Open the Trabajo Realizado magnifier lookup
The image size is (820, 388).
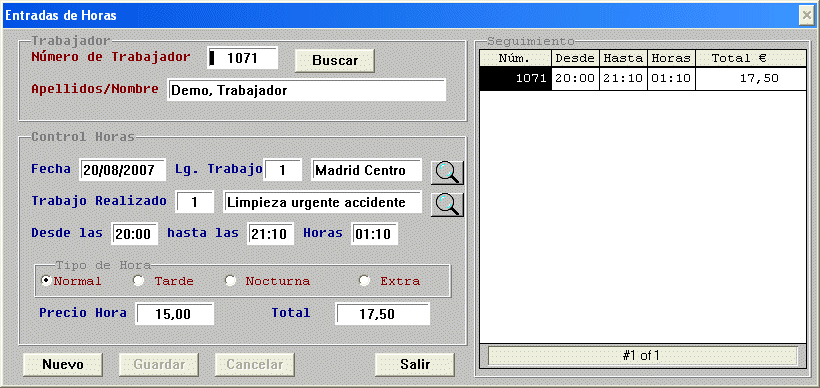click(x=447, y=204)
